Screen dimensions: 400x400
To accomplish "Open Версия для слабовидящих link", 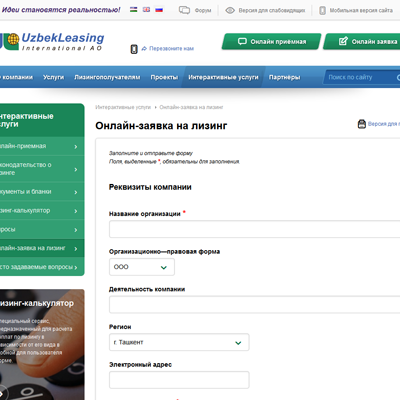I will point(272,10).
